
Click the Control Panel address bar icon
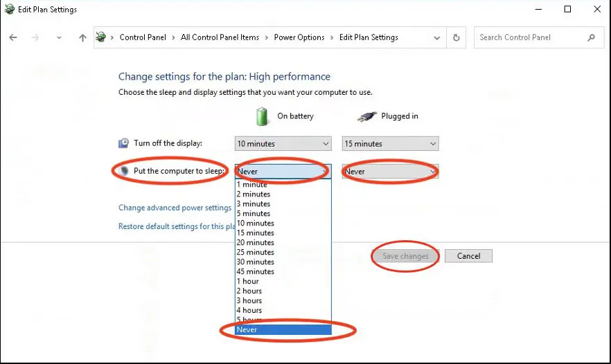[x=101, y=37]
